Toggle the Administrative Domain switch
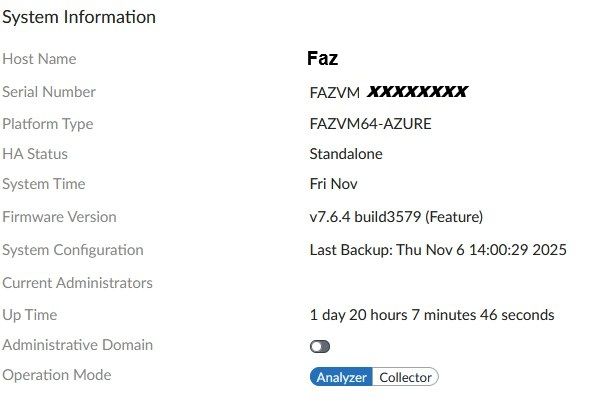Viewport: 603px width, 408px height. coord(320,346)
